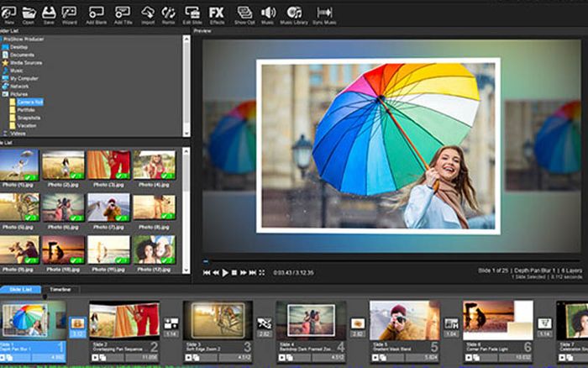Click the preview playback progress bar
588x368 pixels.
point(391,261)
